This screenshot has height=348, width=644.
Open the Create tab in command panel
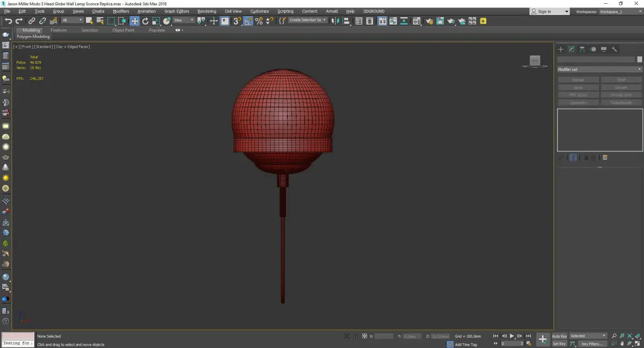pos(561,49)
